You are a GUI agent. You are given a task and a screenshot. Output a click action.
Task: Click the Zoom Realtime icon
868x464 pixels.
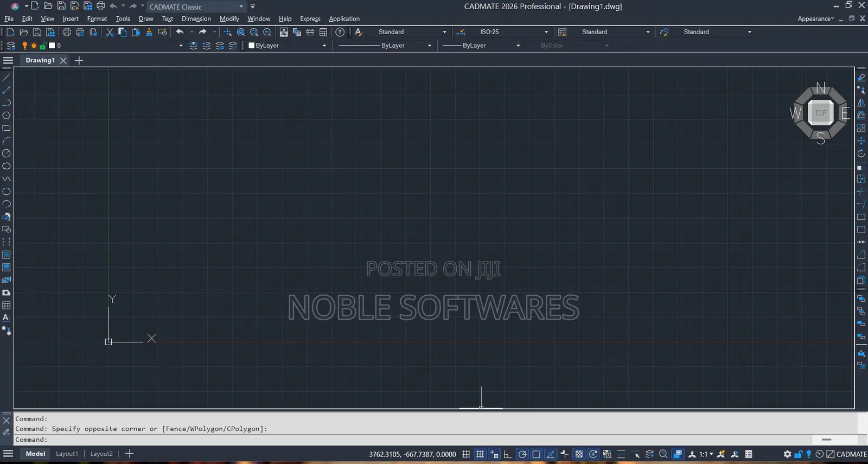pyautogui.click(x=241, y=32)
